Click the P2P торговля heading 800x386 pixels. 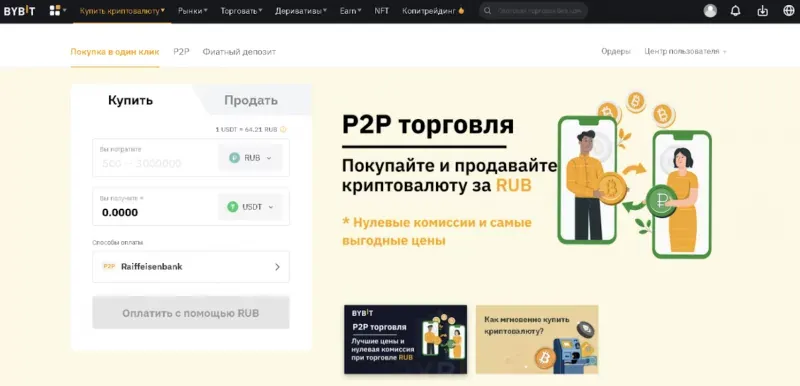click(428, 125)
